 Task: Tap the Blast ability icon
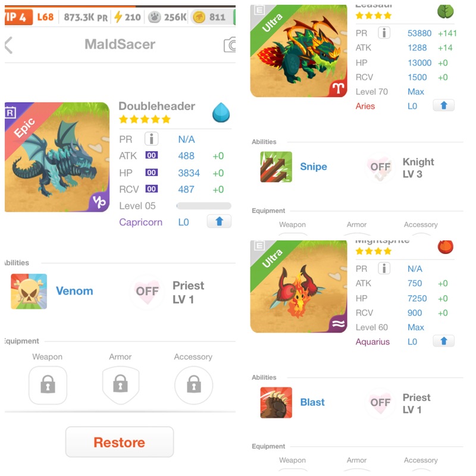276,402
